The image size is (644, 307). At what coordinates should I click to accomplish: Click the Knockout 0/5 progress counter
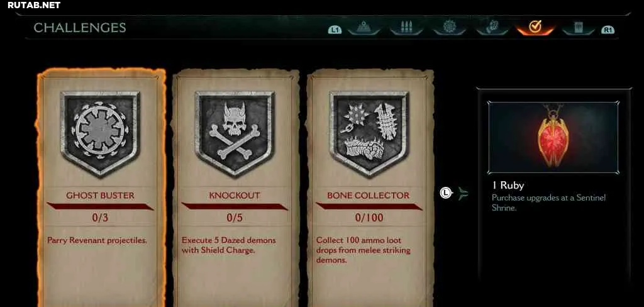coord(235,218)
